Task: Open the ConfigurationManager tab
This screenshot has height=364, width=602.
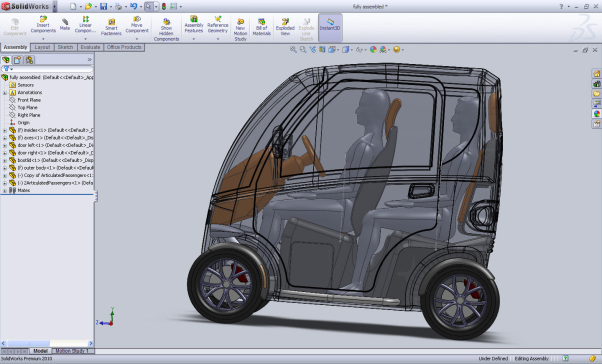Action: click(30, 60)
